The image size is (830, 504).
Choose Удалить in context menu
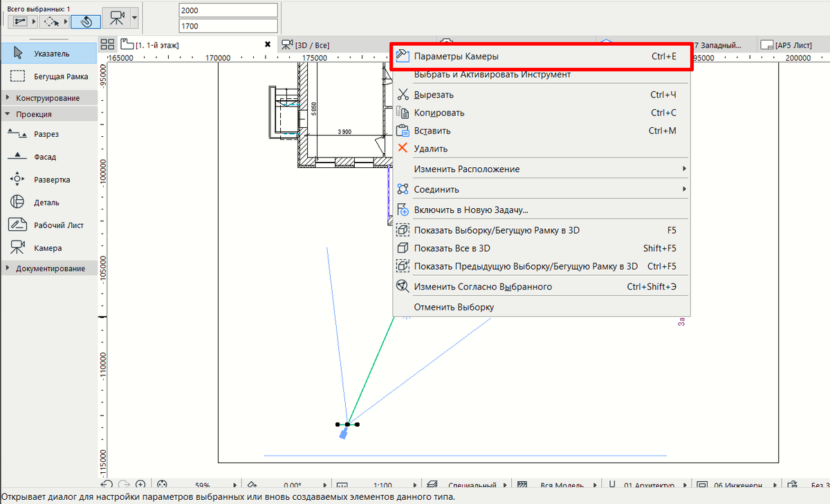click(542, 149)
